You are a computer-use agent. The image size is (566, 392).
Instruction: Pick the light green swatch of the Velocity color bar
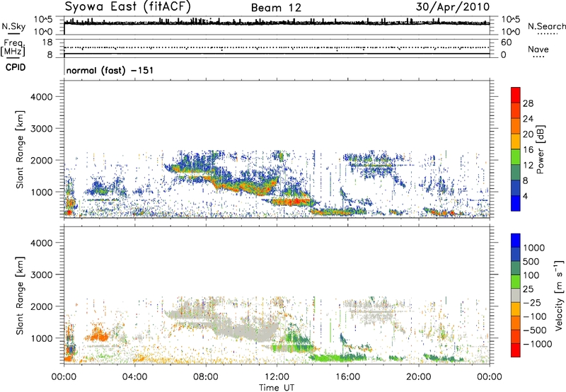point(516,282)
